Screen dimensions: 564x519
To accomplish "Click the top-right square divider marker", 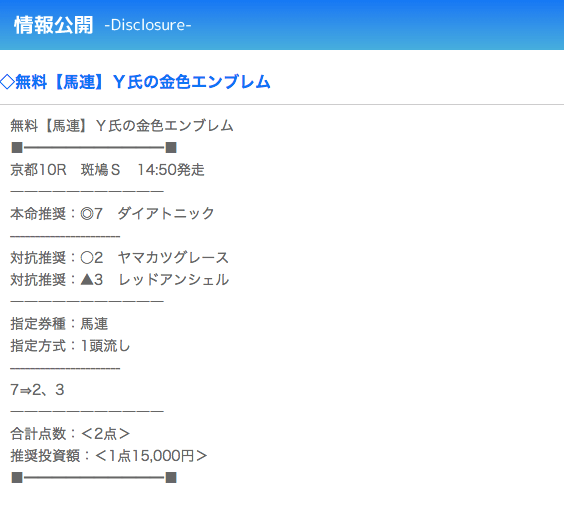I will pos(171,147).
